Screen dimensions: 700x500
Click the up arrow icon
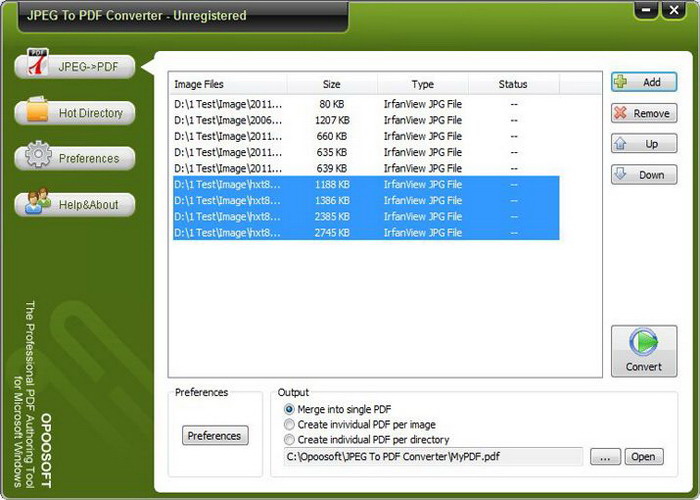[x=621, y=144]
